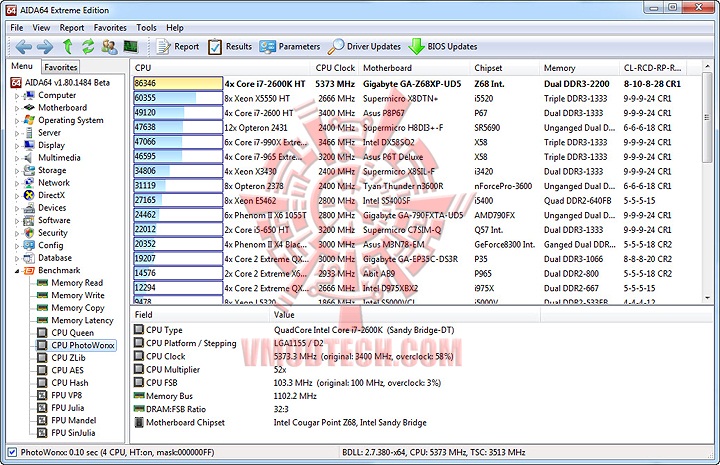720x465 pixels.
Task: Switch to the Favorites tab
Action: point(61,67)
